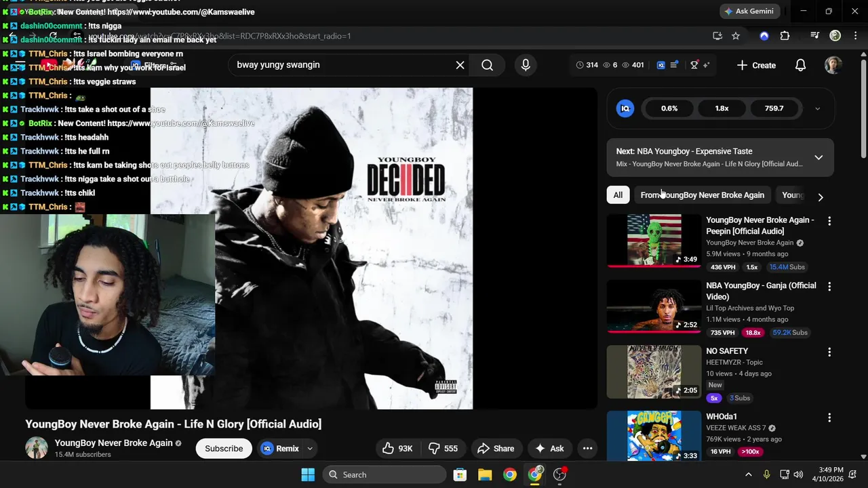The width and height of the screenshot is (868, 488).
Task: Click the vidIQ icon in stats bar
Action: point(661,65)
